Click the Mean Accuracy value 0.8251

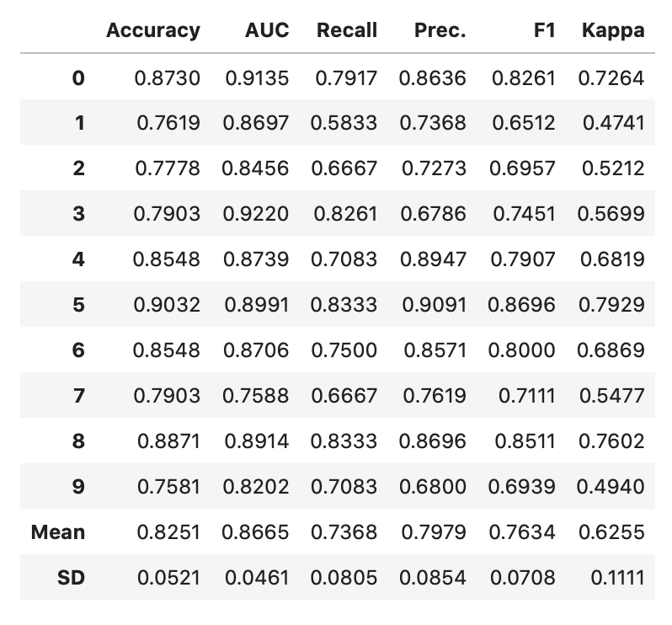coord(167,532)
